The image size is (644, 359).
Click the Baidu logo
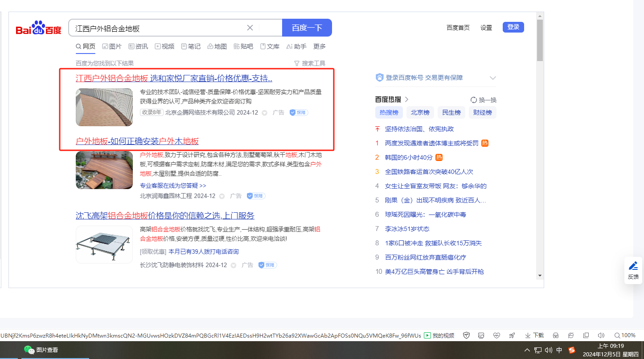pyautogui.click(x=38, y=28)
